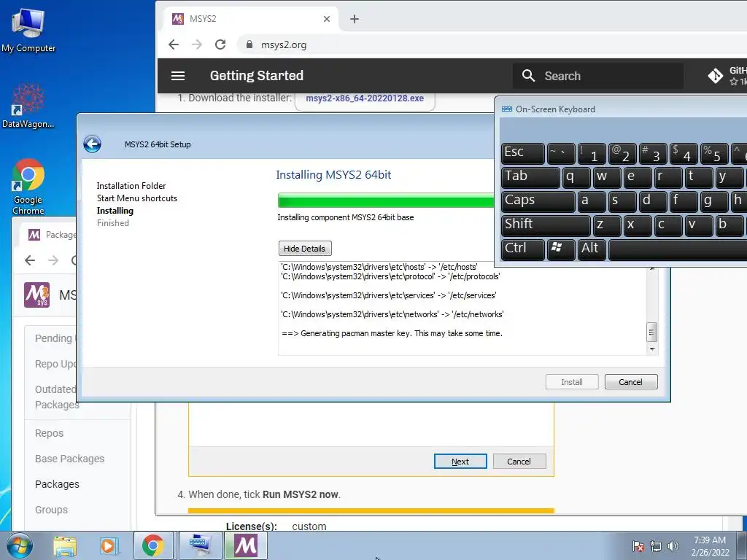
Task: Click Cancel in the webpage setup screenshot
Action: coord(519,462)
